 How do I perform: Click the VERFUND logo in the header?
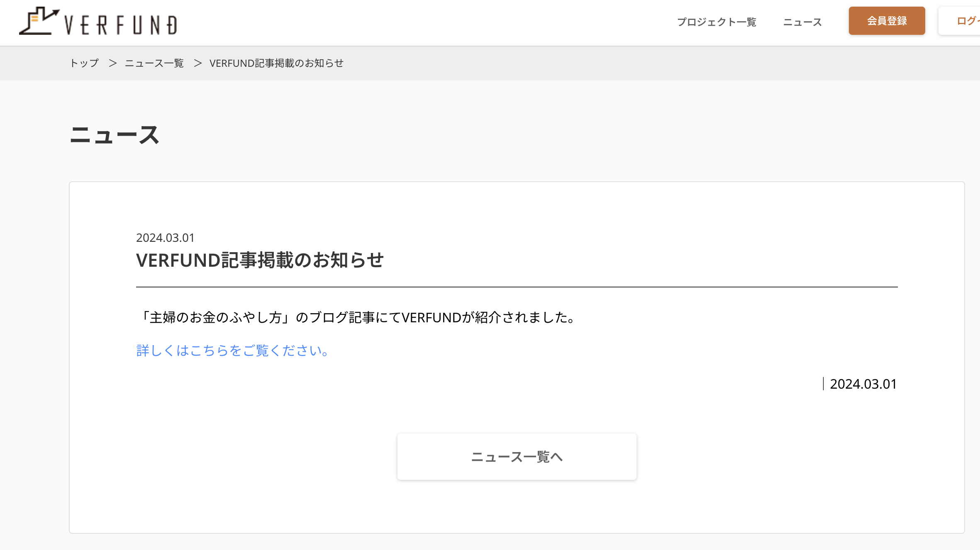pyautogui.click(x=98, y=21)
